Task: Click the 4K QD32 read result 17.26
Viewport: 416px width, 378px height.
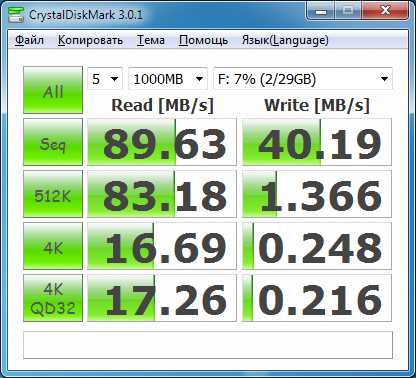Action: 162,298
